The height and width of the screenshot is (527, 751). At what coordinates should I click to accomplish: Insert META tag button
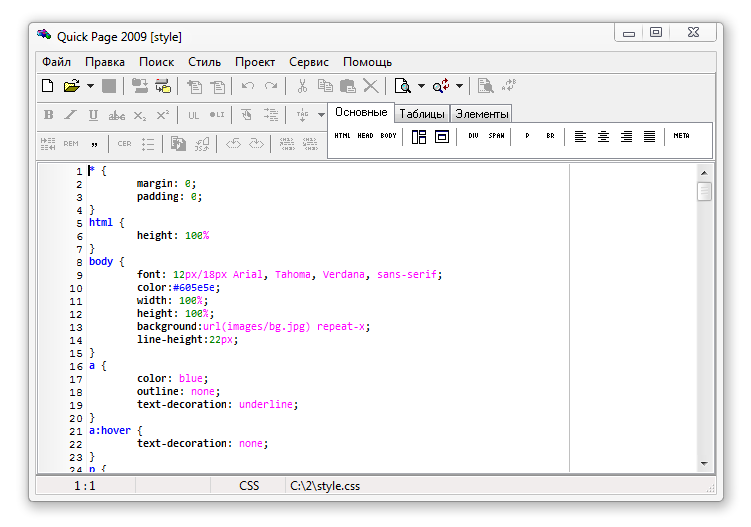coord(682,136)
